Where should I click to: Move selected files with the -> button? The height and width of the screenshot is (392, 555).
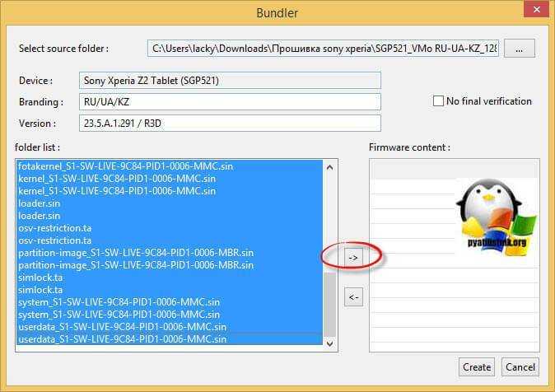[x=353, y=258]
